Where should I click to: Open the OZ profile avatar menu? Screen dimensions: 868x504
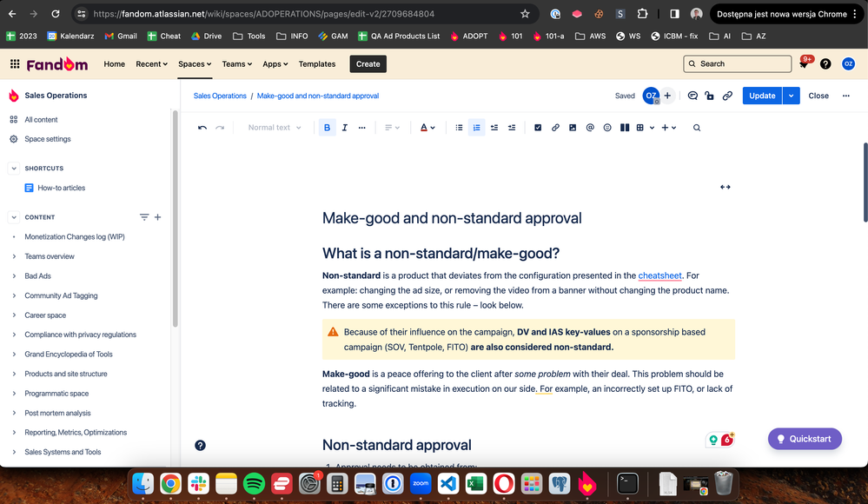[848, 63]
